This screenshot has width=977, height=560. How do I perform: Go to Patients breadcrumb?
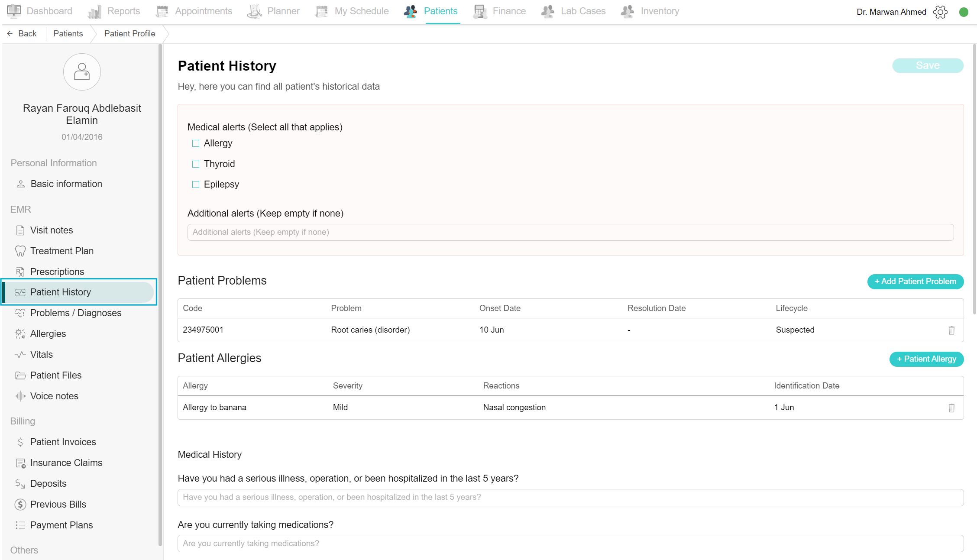[x=68, y=34]
